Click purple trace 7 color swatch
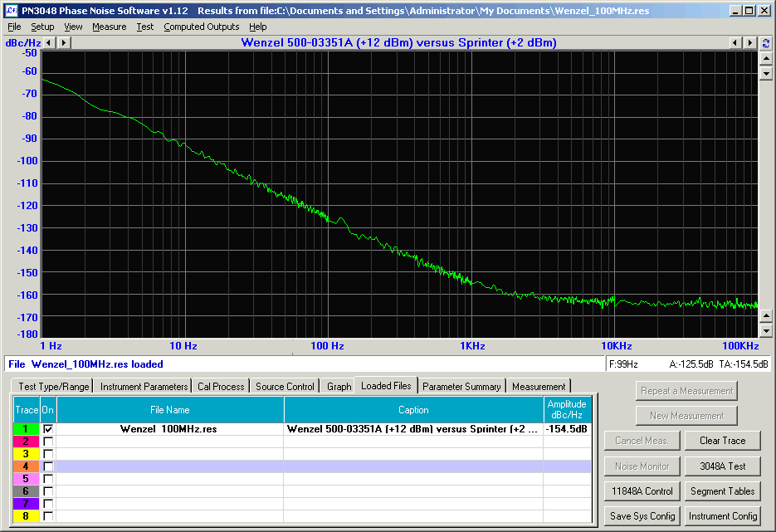 [27, 503]
